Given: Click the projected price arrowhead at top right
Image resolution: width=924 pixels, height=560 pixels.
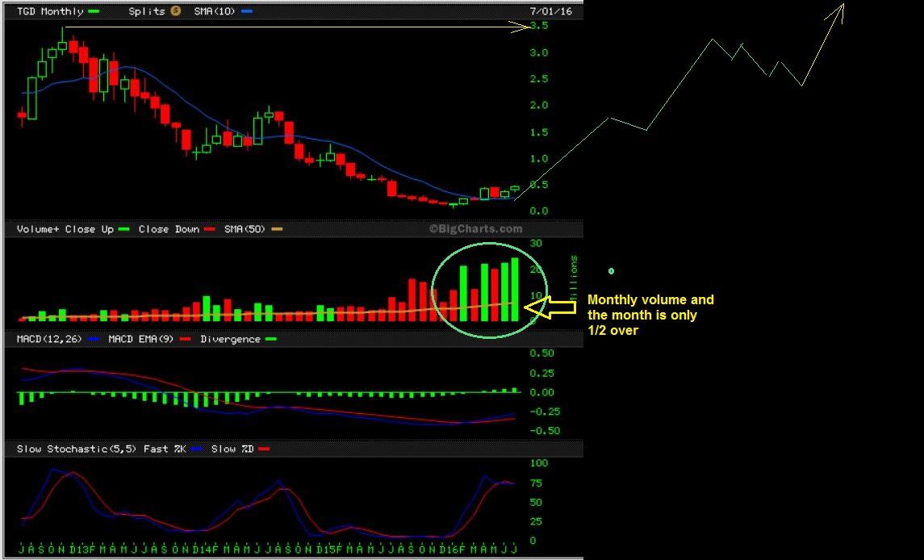Looking at the screenshot, I should tap(840, 10).
